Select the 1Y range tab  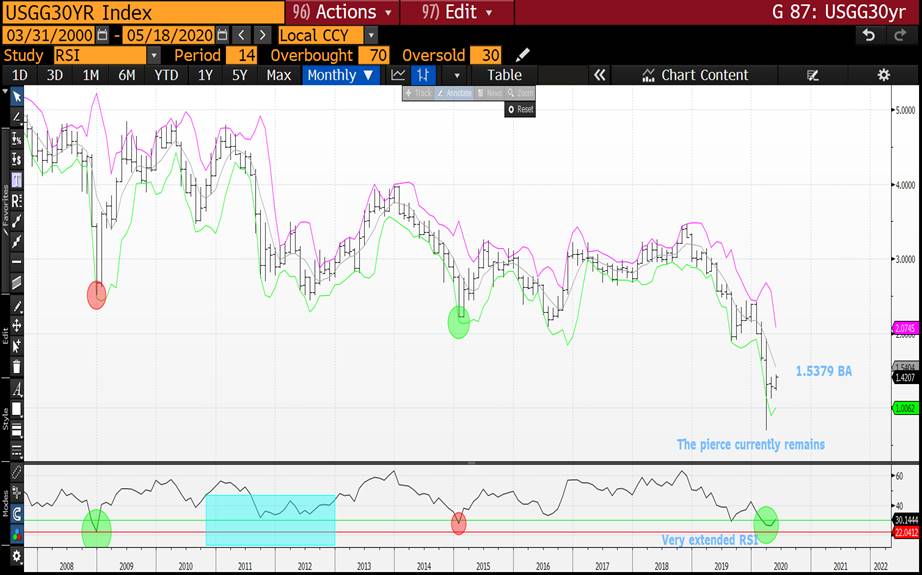click(205, 75)
